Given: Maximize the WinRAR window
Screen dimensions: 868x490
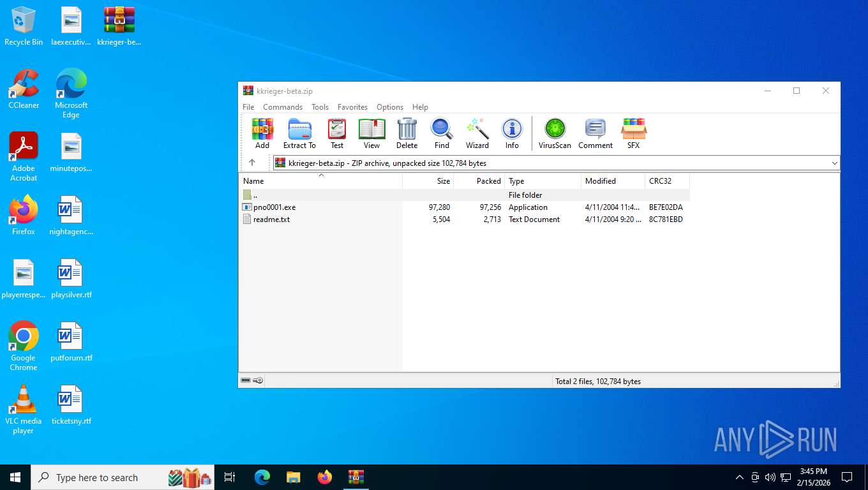Looking at the screenshot, I should 797,91.
